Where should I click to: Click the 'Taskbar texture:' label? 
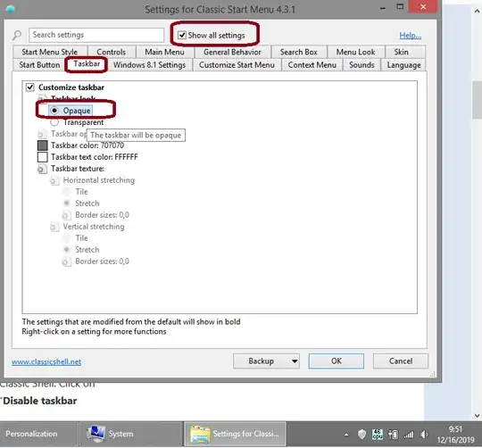coord(78,169)
